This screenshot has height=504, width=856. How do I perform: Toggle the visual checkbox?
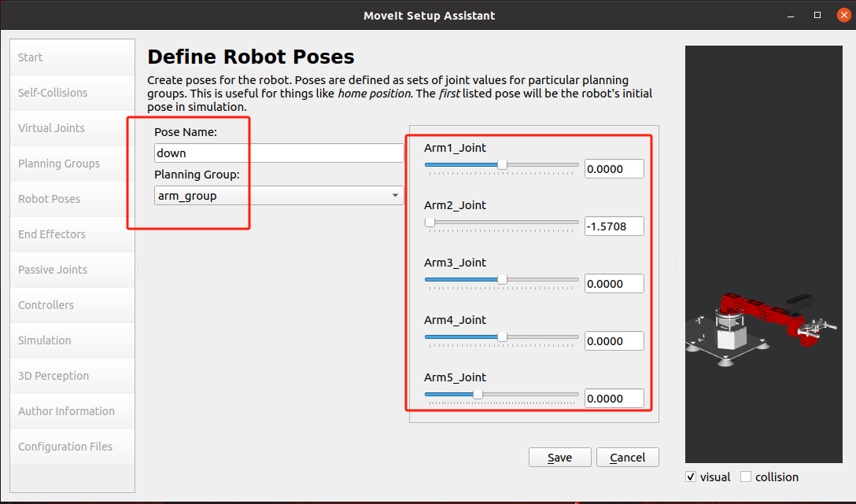click(x=691, y=476)
